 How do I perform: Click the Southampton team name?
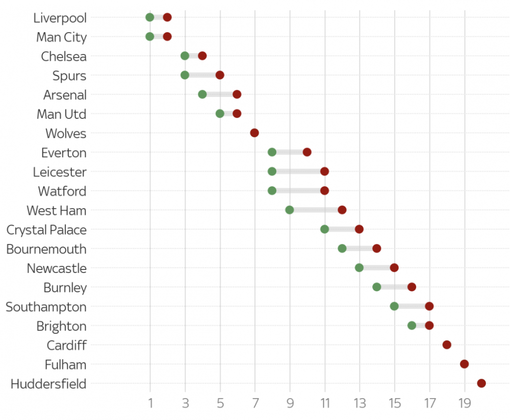pyautogui.click(x=46, y=307)
